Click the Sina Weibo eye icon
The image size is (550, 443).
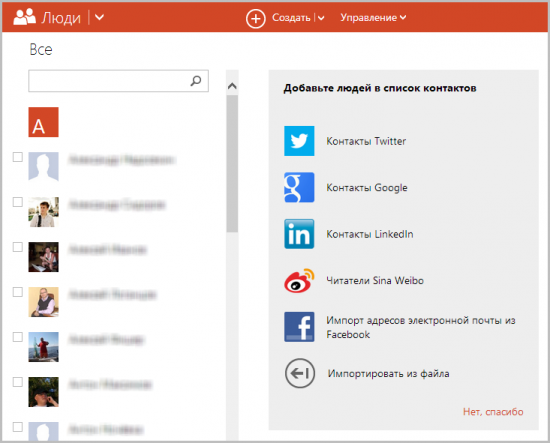tap(299, 280)
